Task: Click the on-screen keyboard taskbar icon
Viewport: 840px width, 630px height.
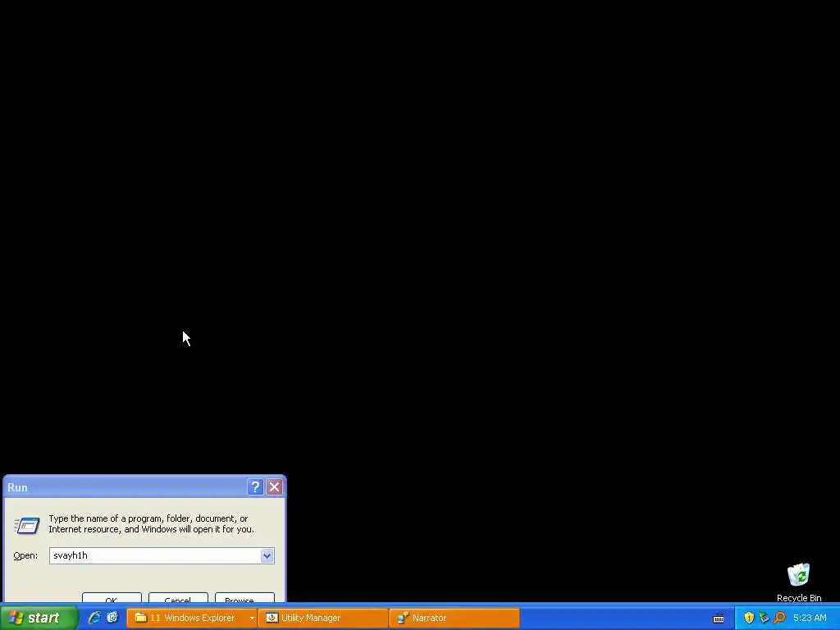Action: click(719, 619)
